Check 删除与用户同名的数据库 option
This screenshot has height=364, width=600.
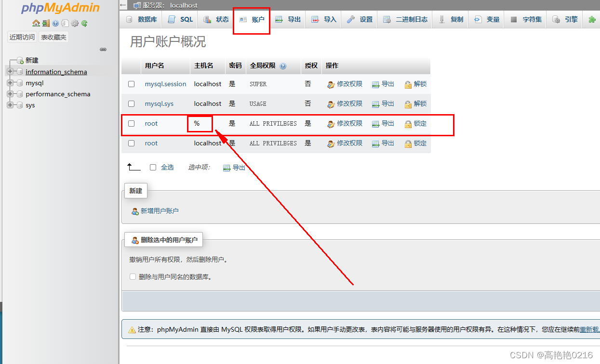(x=133, y=276)
